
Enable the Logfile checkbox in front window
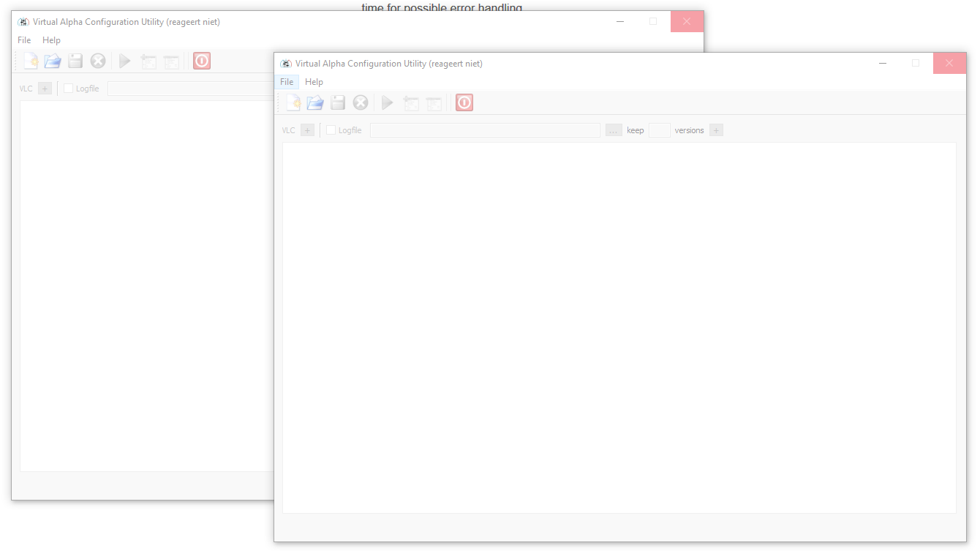[331, 130]
